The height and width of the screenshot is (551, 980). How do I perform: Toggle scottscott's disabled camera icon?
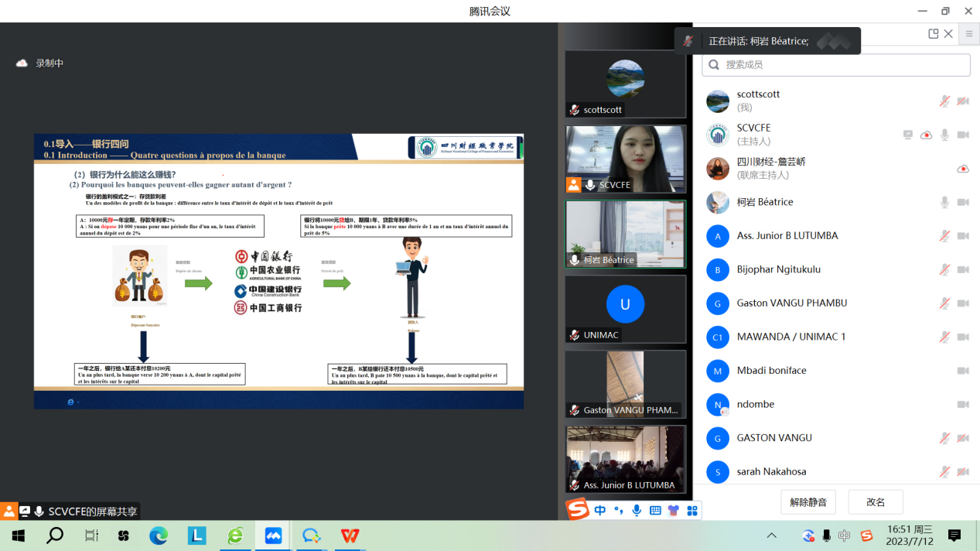click(x=963, y=101)
